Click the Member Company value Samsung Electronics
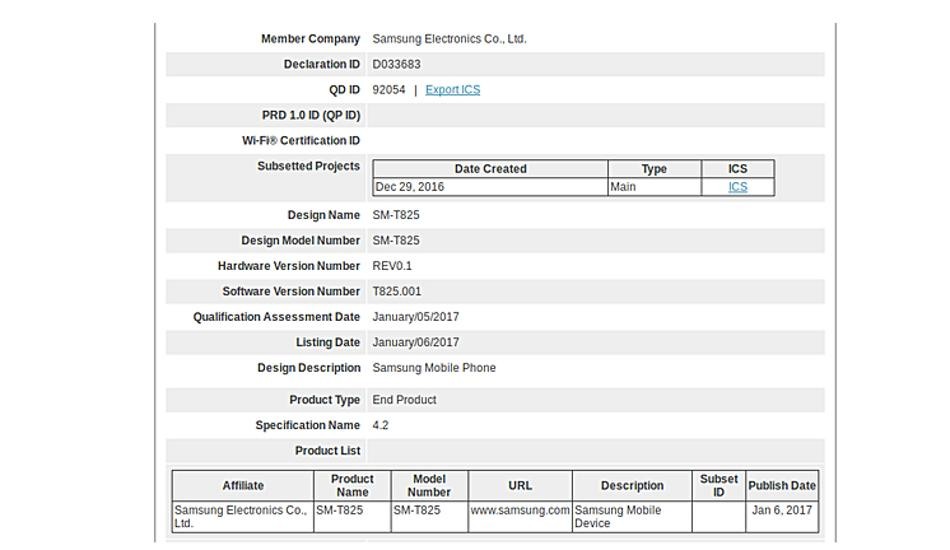The height and width of the screenshot is (550, 950). coord(449,39)
